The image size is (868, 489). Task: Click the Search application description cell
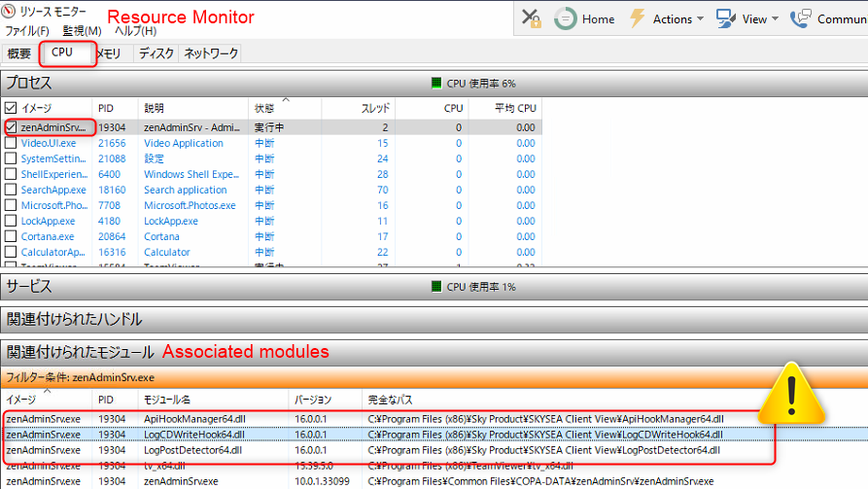coord(186,190)
